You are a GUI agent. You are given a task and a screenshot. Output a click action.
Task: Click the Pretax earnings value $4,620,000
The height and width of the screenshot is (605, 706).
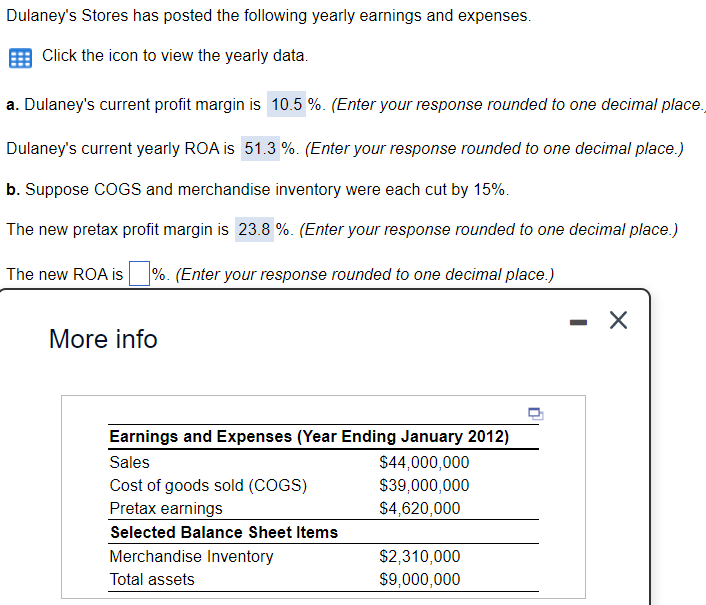420,508
